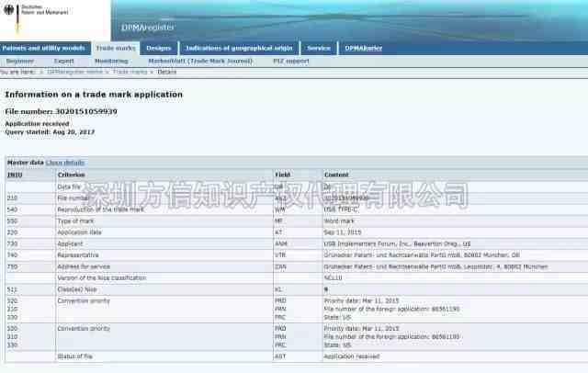Select the Query started Aug 20, 2017 text

pos(50,132)
